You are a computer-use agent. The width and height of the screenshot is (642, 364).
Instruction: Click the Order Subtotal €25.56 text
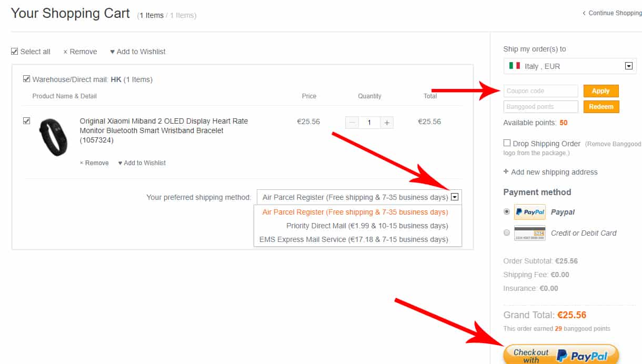[540, 261]
